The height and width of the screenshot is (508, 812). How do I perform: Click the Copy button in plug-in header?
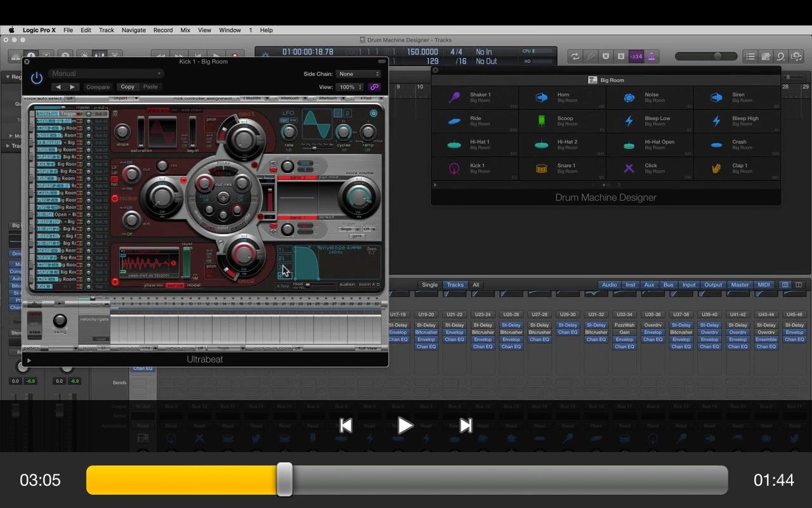coord(128,87)
